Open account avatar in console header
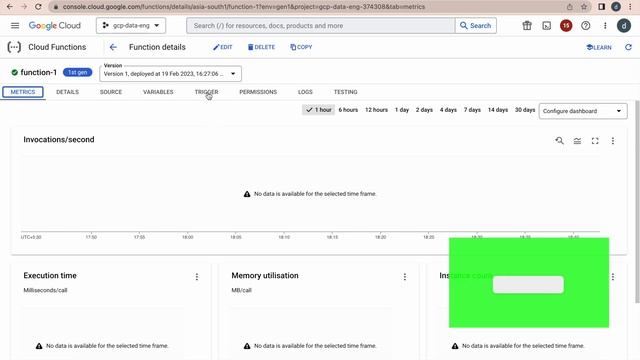Screen dimensions: 640x360 624,25
